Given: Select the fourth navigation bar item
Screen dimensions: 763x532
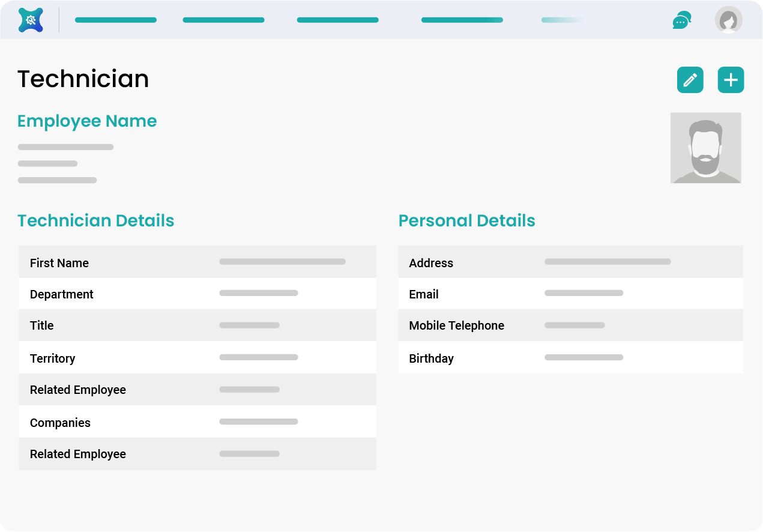Looking at the screenshot, I should 462,19.
